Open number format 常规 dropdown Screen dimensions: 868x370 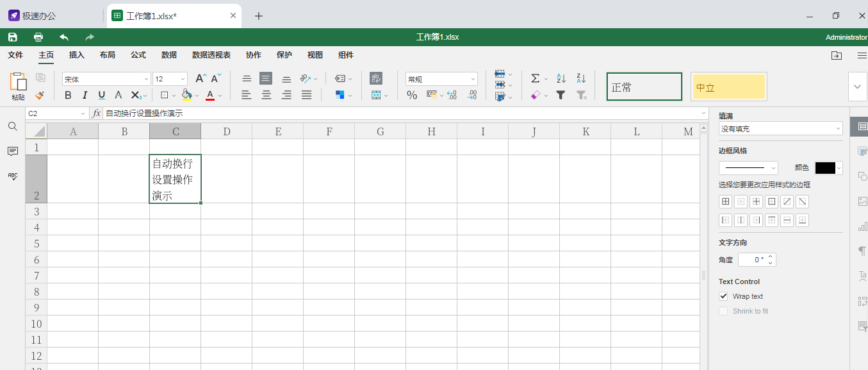[x=473, y=79]
